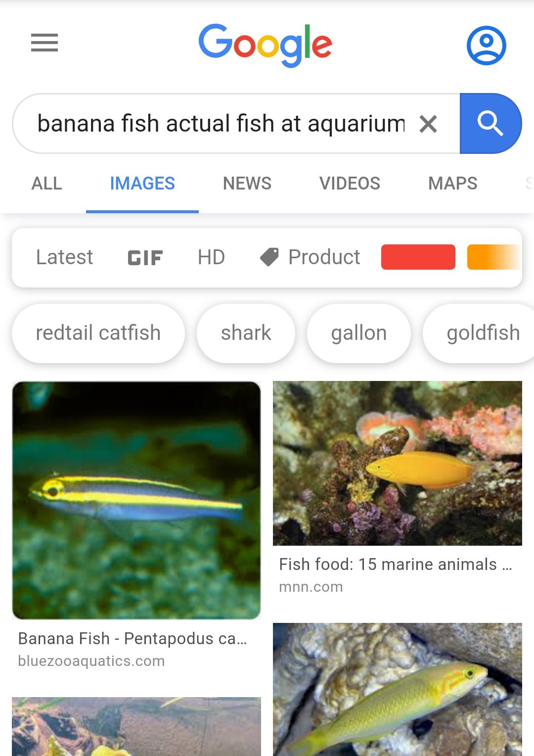Filter images by orange color
This screenshot has height=756, width=534.
pyautogui.click(x=493, y=257)
